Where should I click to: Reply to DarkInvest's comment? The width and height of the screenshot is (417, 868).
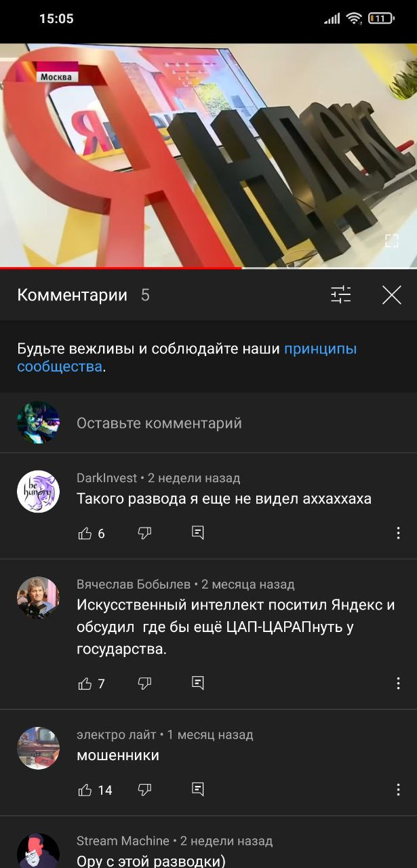[x=198, y=533]
